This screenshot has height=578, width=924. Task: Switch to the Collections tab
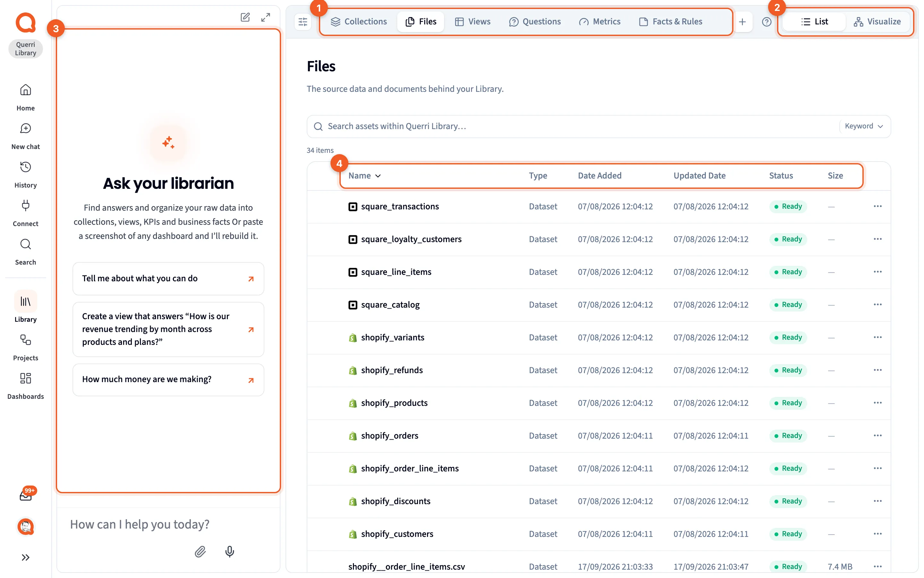click(x=358, y=22)
